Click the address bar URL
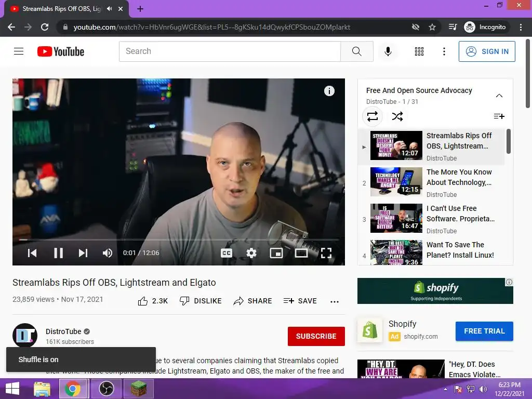Viewport: 532px width, 399px height. click(x=212, y=27)
